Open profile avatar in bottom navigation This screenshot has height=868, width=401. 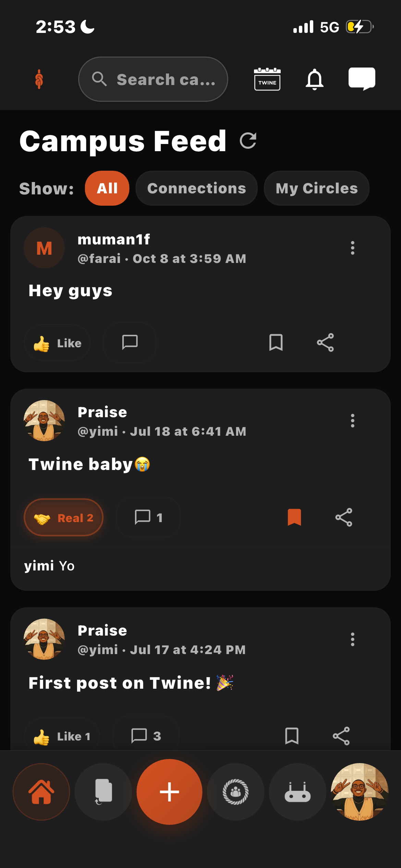(359, 792)
